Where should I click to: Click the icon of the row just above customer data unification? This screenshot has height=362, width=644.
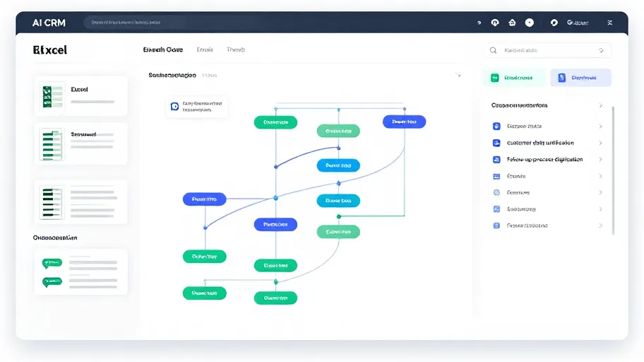pyautogui.click(x=496, y=127)
